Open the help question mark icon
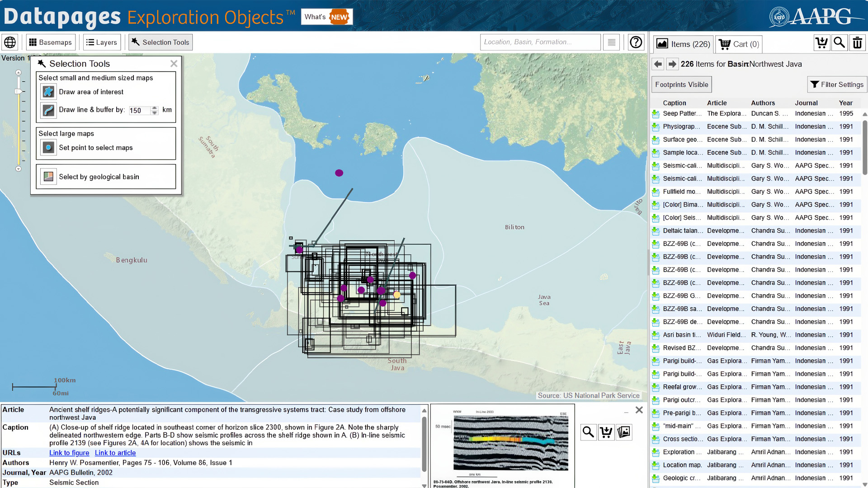 click(x=636, y=42)
